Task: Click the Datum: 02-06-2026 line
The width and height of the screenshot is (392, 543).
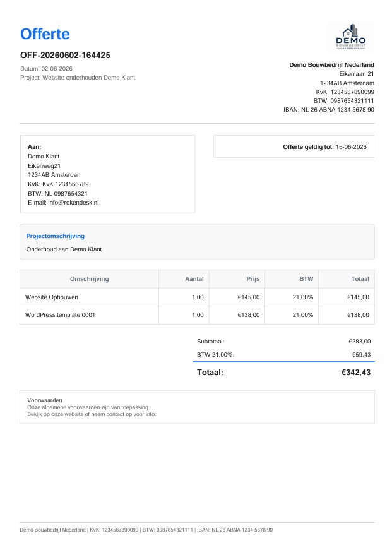Action: 46,69
